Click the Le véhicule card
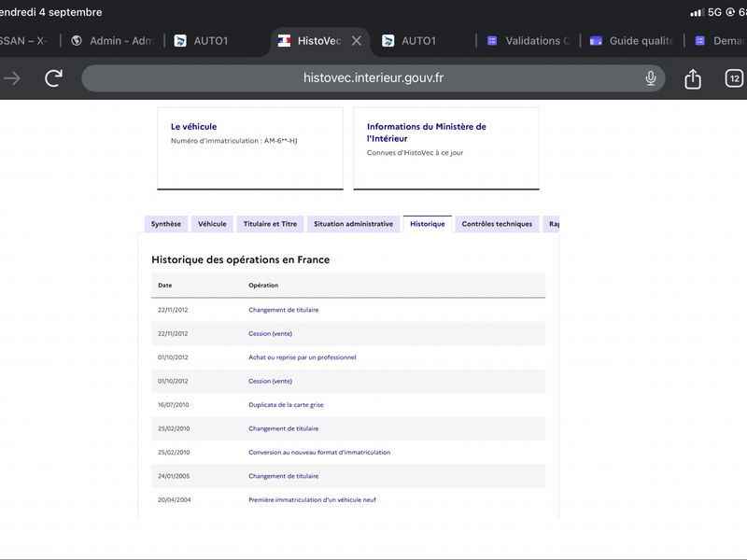Viewport: 747px width, 560px height. coord(250,148)
